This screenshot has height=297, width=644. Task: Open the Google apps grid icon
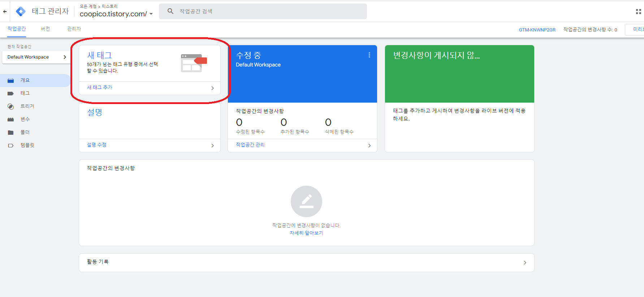coord(638,12)
